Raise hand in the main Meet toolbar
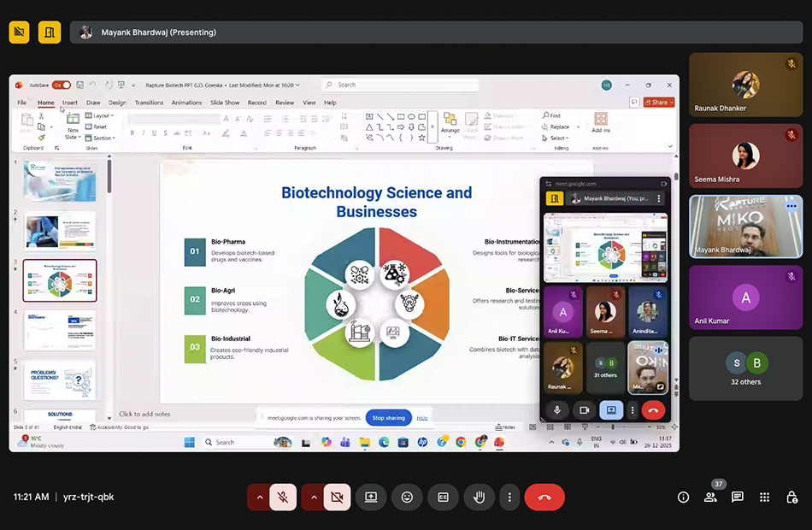This screenshot has height=530, width=812. tap(480, 497)
